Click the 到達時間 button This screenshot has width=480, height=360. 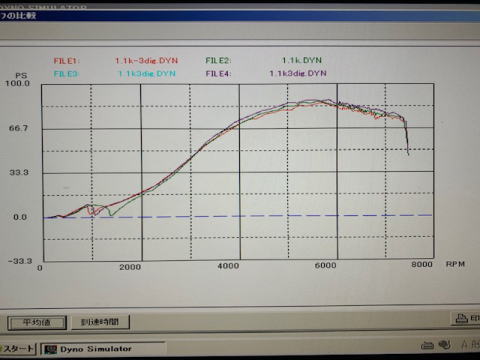pyautogui.click(x=100, y=322)
